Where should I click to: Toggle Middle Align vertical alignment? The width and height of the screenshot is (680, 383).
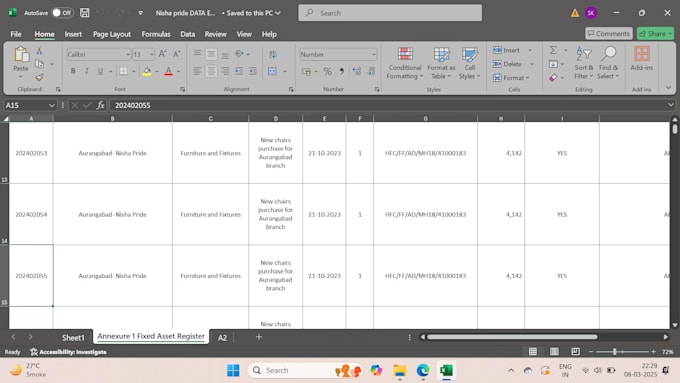(x=211, y=54)
